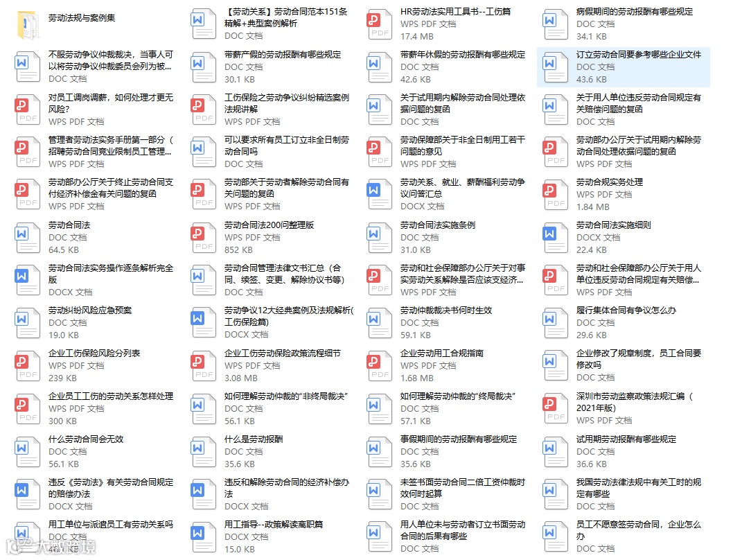Screen dimensions: 733x560
Task: Select file name 关于用人单位违反劳动合同规定有关赔偿问题的复函
Action: (639, 103)
